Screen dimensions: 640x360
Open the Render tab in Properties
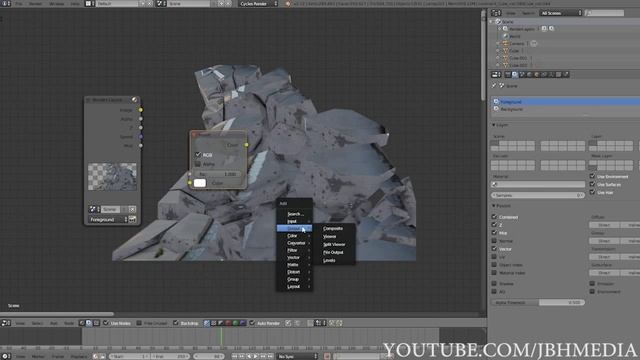508,74
